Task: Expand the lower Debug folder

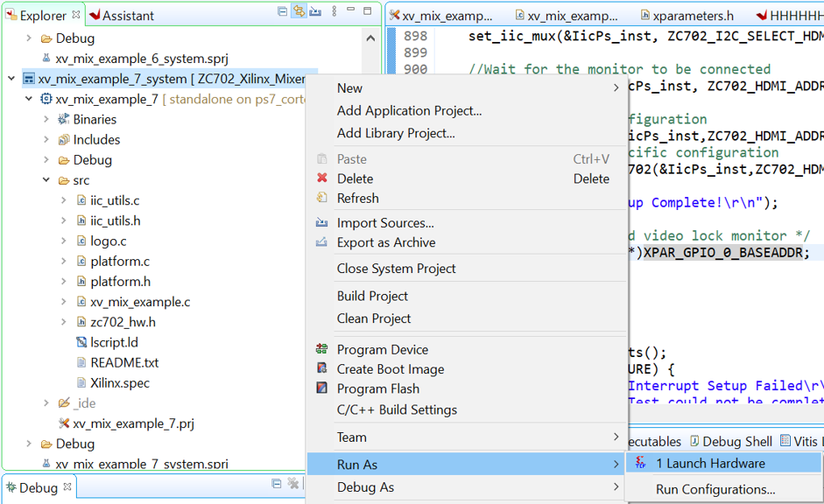Action: [x=29, y=444]
